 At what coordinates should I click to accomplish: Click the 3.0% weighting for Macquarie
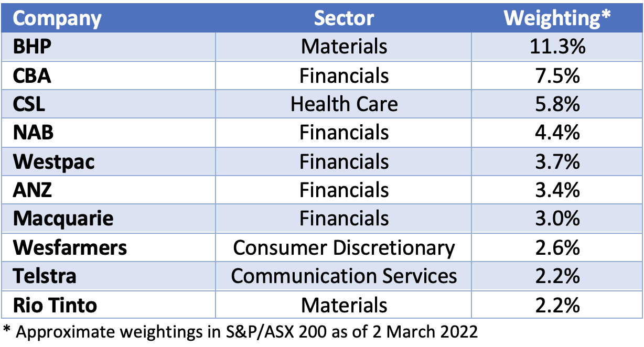click(557, 219)
